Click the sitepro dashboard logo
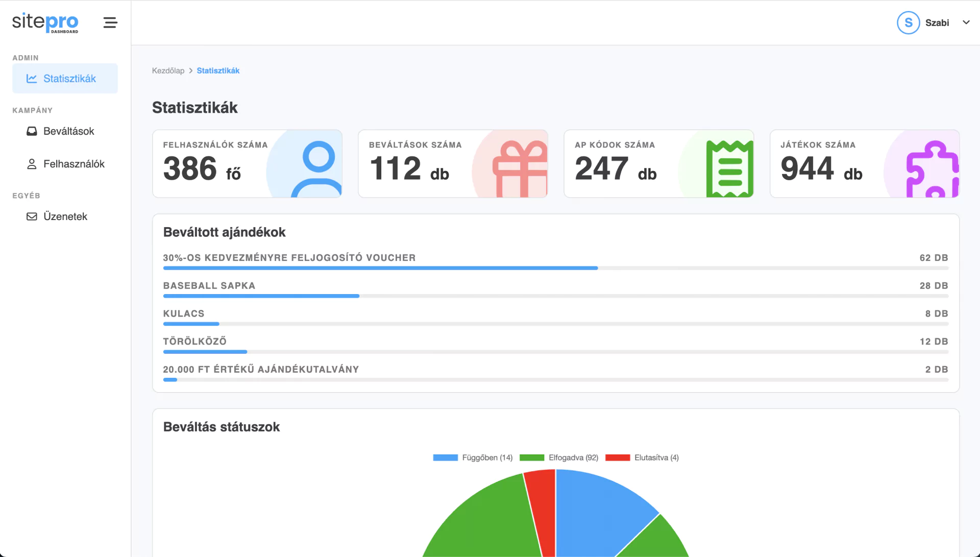Image resolution: width=980 pixels, height=557 pixels. [45, 22]
